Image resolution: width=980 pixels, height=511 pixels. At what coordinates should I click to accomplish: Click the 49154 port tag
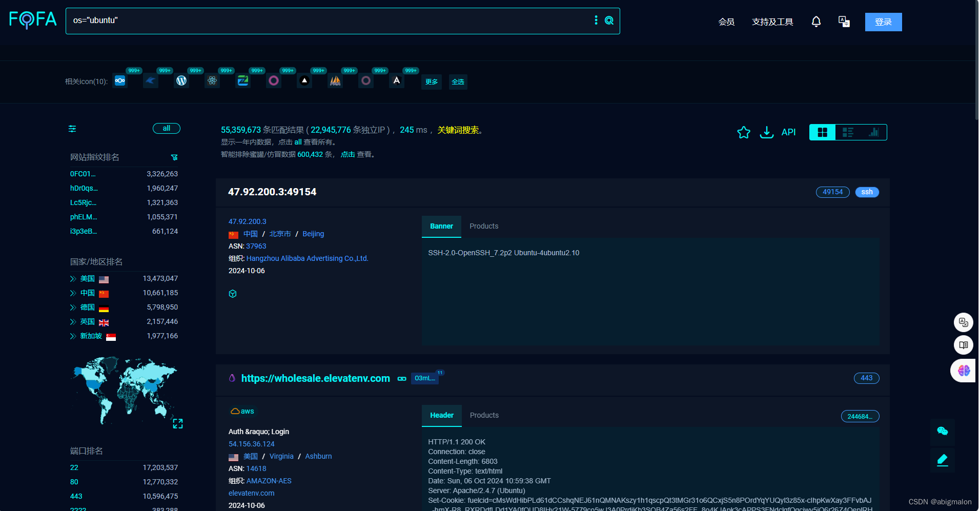coord(832,192)
